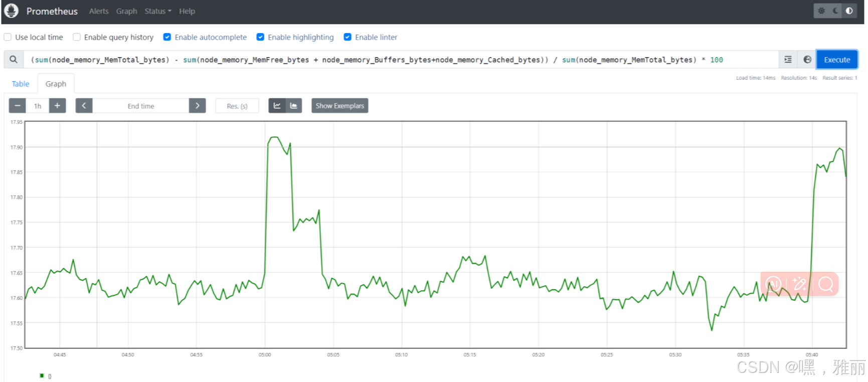Increase the time range with plus button

tap(57, 106)
